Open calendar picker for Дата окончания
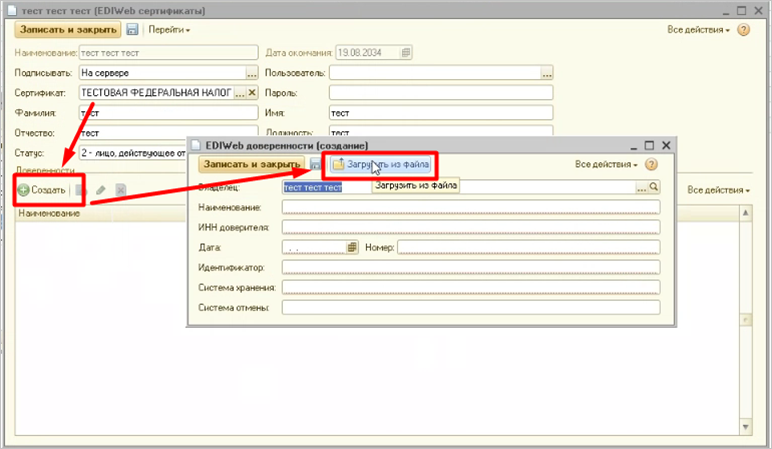The width and height of the screenshot is (772, 449). (406, 53)
